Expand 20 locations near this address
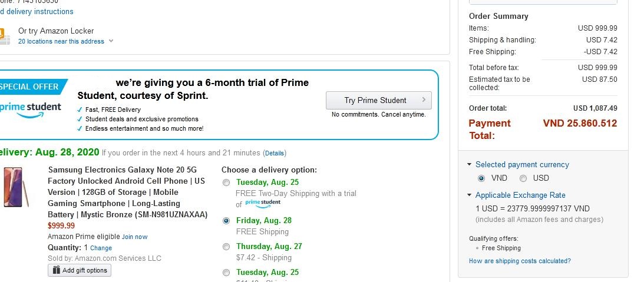The width and height of the screenshot is (644, 282). pos(65,41)
